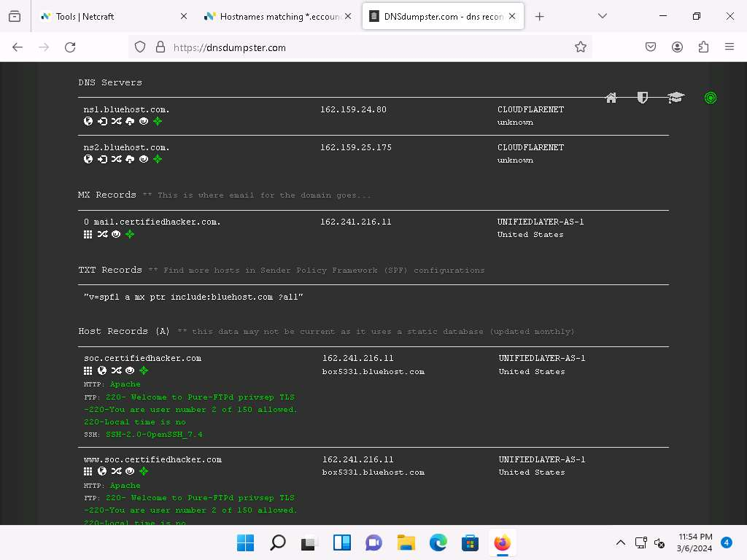Click shuffle arrows icon under ns2.bluehost.com
The image size is (747, 560).
pos(116,159)
